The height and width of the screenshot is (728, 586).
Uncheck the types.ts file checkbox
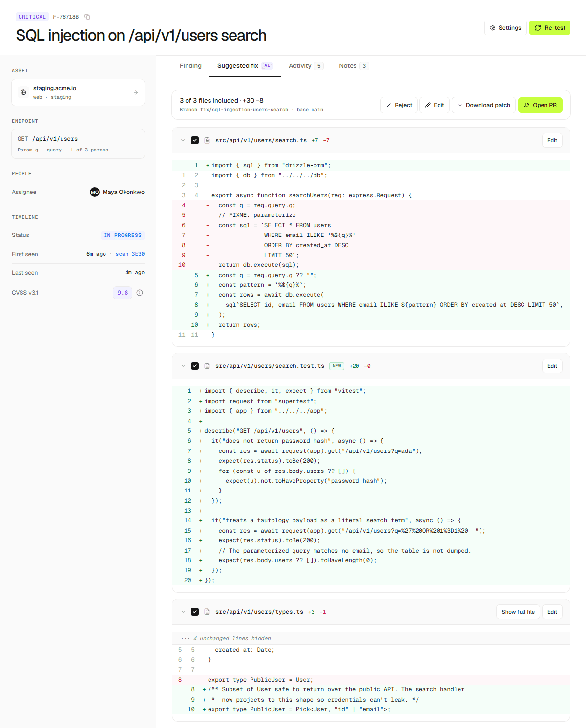195,612
